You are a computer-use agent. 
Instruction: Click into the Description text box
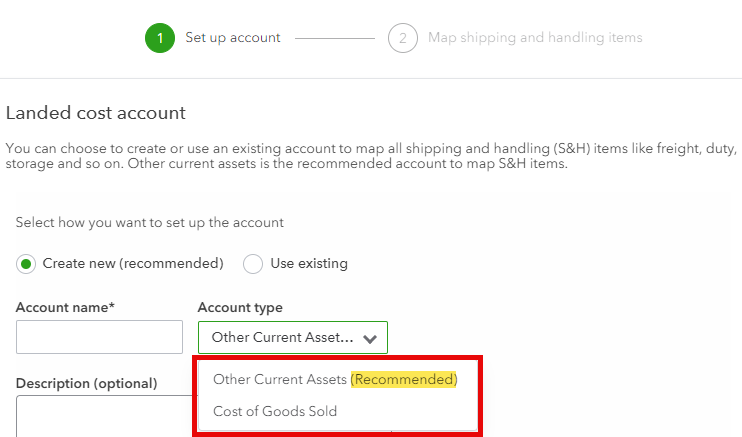tap(100, 415)
